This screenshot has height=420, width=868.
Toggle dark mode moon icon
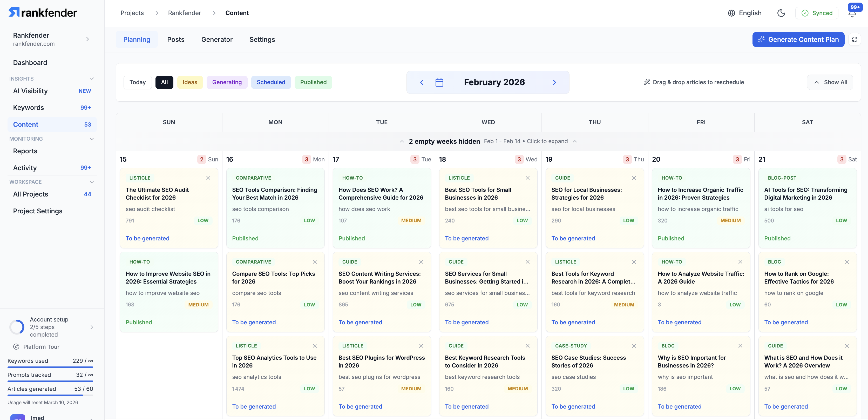click(x=781, y=13)
